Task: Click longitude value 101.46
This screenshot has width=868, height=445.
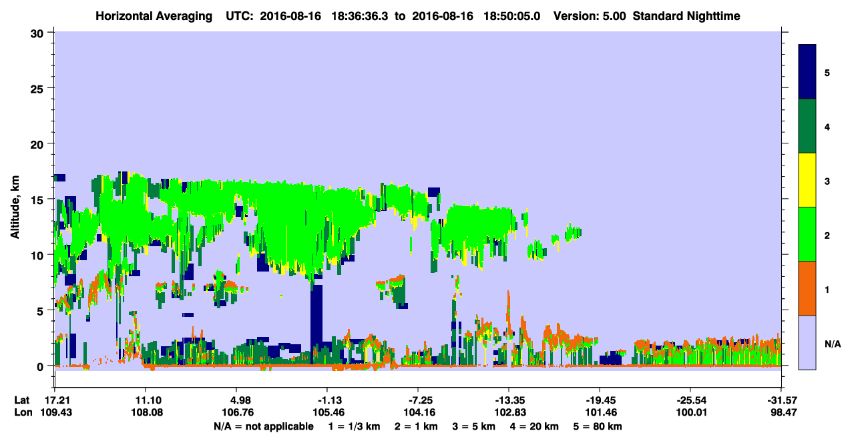Action: tap(600, 413)
